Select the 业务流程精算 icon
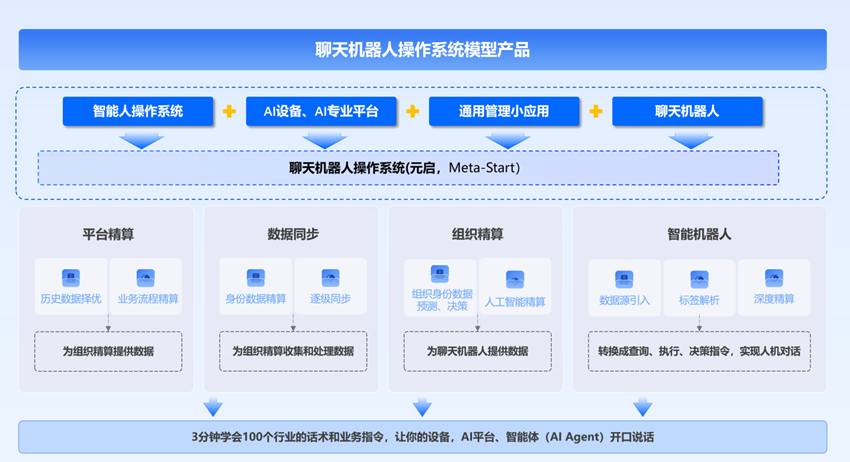Screen dimensions: 850x462 click(x=146, y=278)
